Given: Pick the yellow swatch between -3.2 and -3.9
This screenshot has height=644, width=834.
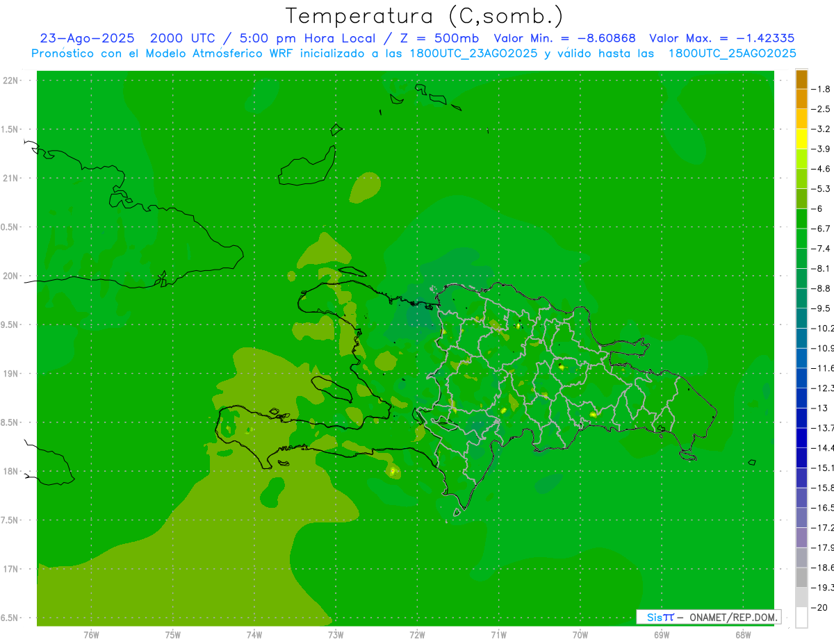Looking at the screenshot, I should pos(801,139).
